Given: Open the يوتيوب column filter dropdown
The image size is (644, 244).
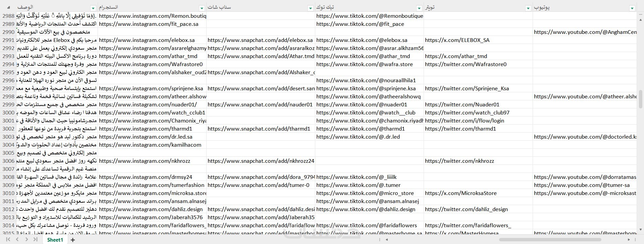Looking at the screenshot, I should click(632, 8).
